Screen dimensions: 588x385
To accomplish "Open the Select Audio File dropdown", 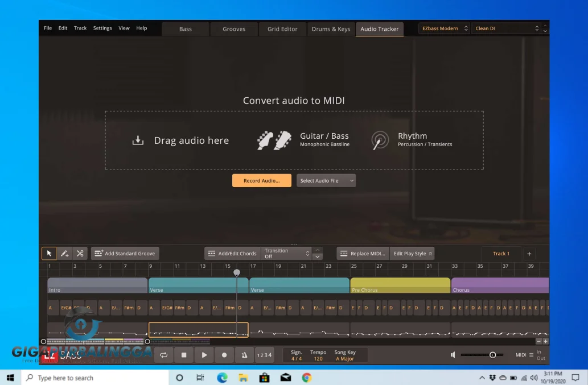I will (x=326, y=180).
